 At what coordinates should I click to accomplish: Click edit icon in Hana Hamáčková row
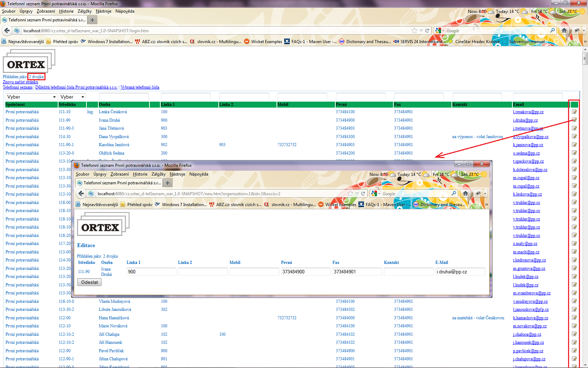pos(574,318)
